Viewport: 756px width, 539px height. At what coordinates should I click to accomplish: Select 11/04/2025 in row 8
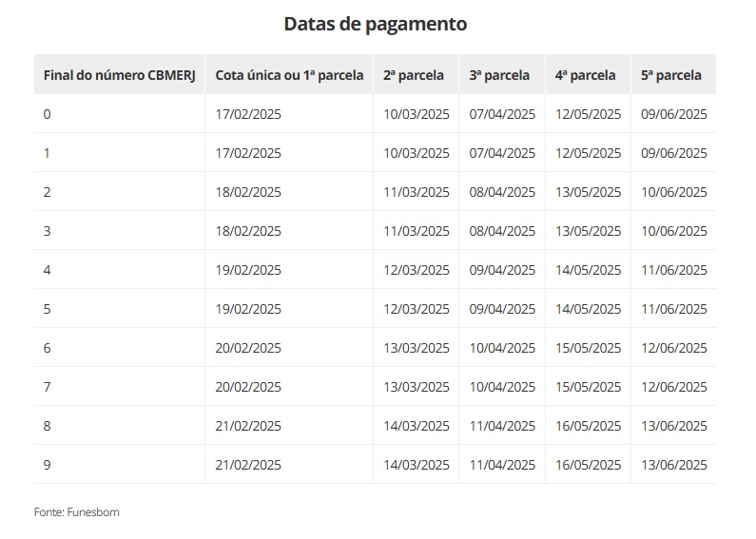(x=502, y=426)
